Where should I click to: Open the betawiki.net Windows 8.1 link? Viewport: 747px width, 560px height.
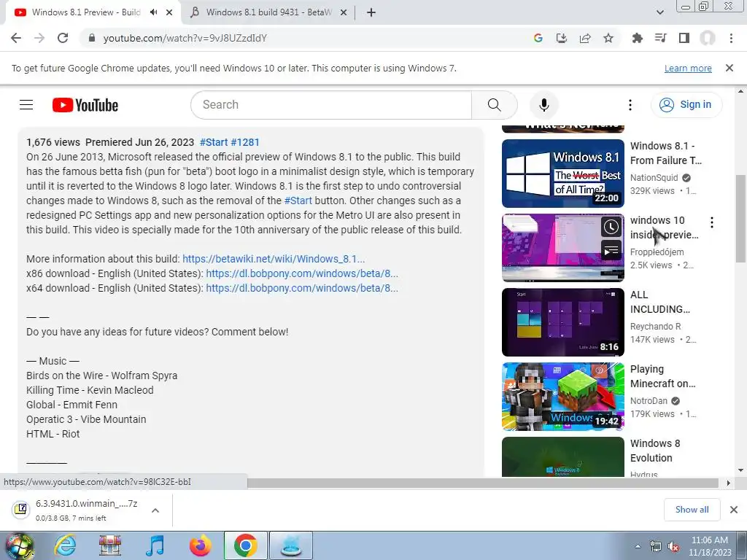point(274,259)
